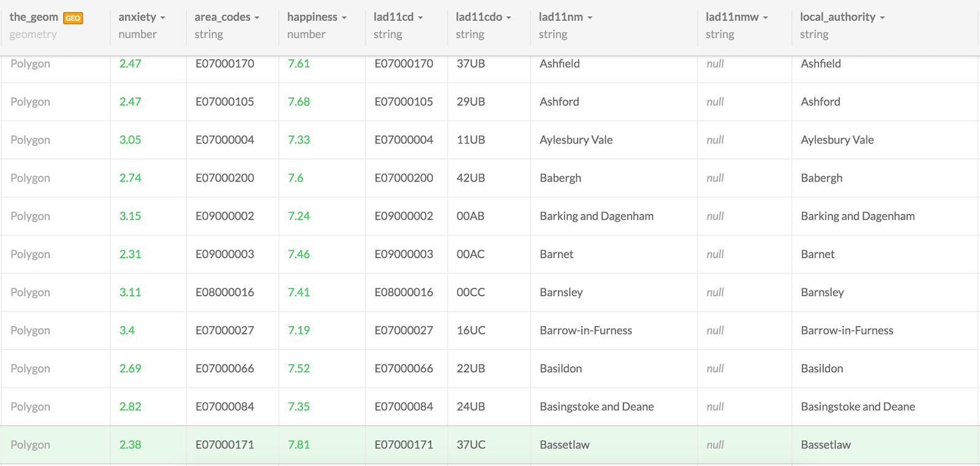Image resolution: width=980 pixels, height=466 pixels.
Task: Open the lad11nm column dropdown arrow
Action: [x=590, y=18]
